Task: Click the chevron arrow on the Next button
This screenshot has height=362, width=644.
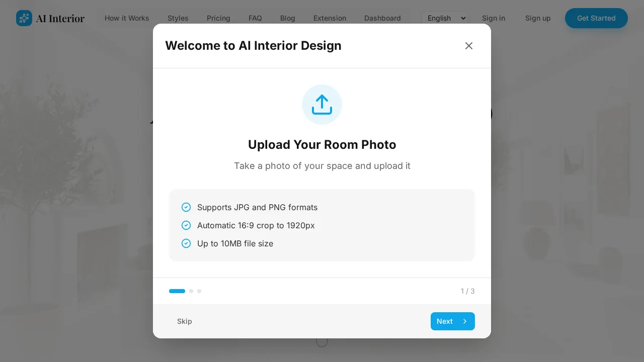Action: pos(465,321)
